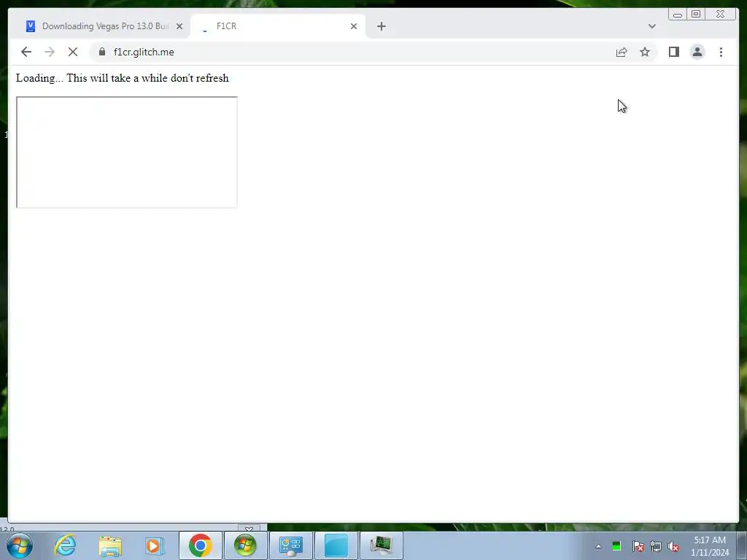Restore down the Chrome window
This screenshot has width=747, height=560.
tap(695, 15)
